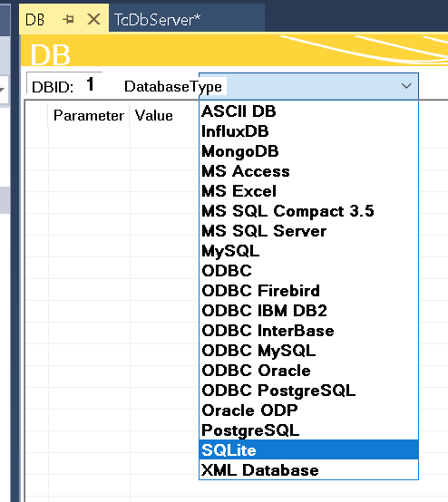Choose XML Database at list bottom
This screenshot has height=502, width=448.
pyautogui.click(x=308, y=470)
